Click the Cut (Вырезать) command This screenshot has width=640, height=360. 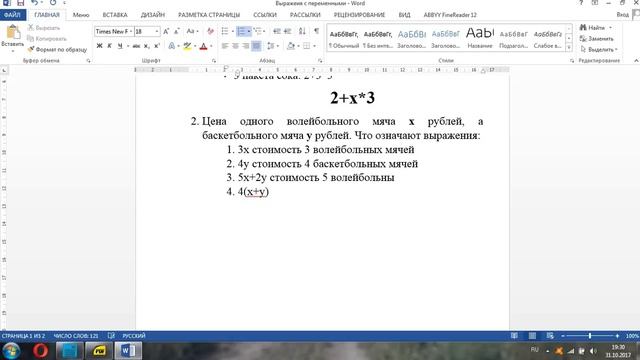click(44, 28)
